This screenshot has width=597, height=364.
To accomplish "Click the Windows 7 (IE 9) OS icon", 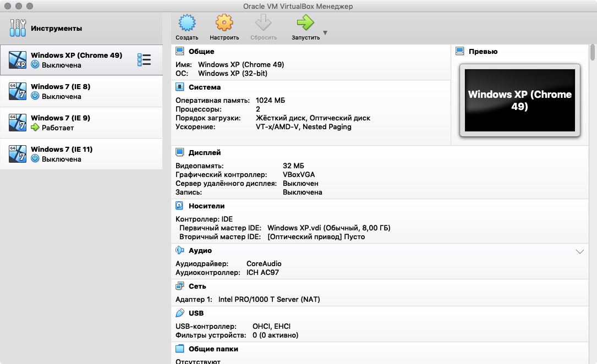I will 18,123.
